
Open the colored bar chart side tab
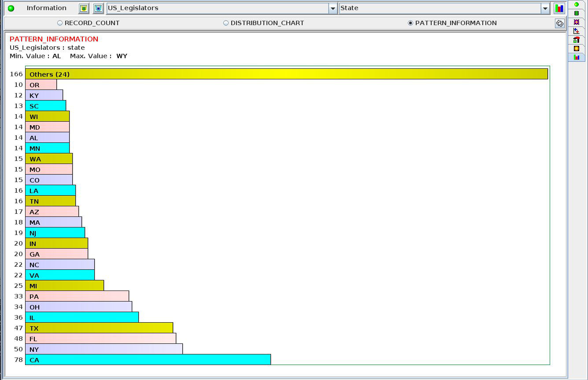(576, 57)
